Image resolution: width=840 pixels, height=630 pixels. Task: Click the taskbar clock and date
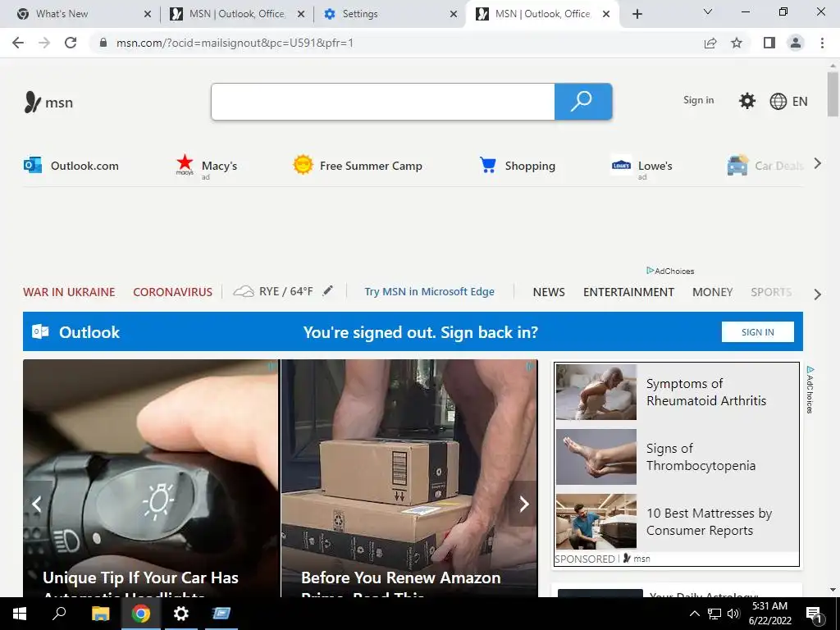[x=769, y=614]
